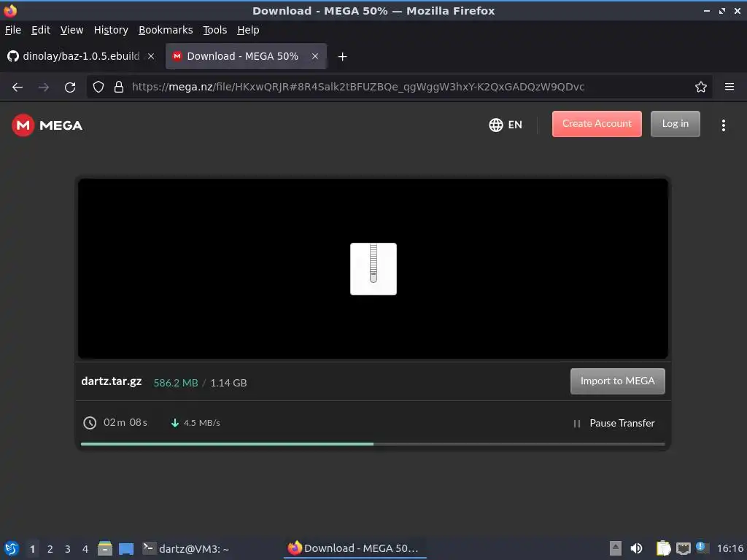The height and width of the screenshot is (560, 747).
Task: Click Import to MEGA button
Action: tap(617, 381)
